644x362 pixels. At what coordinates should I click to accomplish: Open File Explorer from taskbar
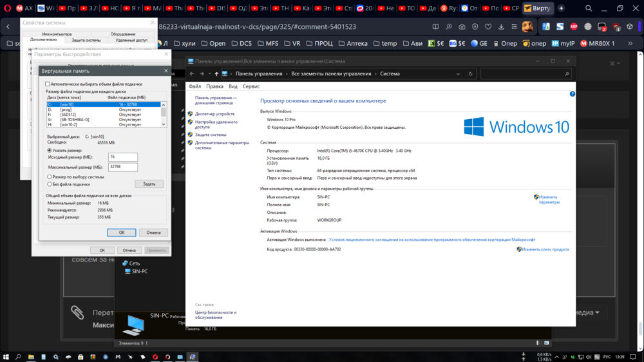(x=31, y=357)
